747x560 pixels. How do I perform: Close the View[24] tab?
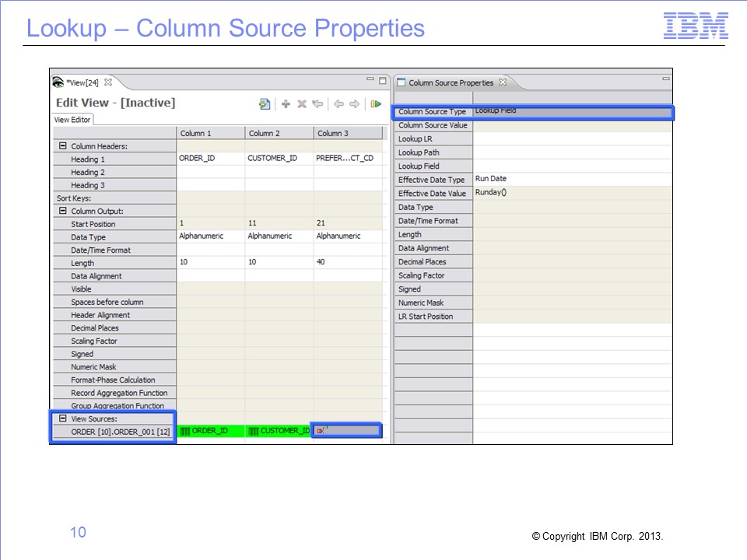click(x=108, y=82)
